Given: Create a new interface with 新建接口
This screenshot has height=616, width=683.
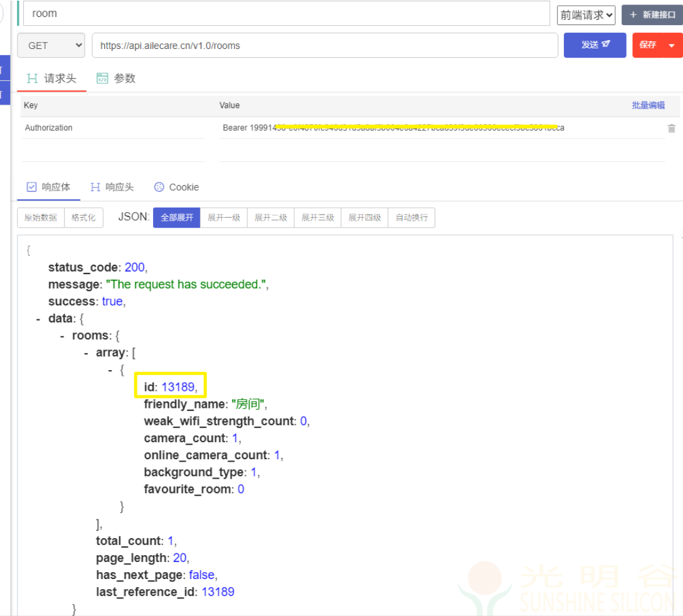Looking at the screenshot, I should pyautogui.click(x=652, y=15).
